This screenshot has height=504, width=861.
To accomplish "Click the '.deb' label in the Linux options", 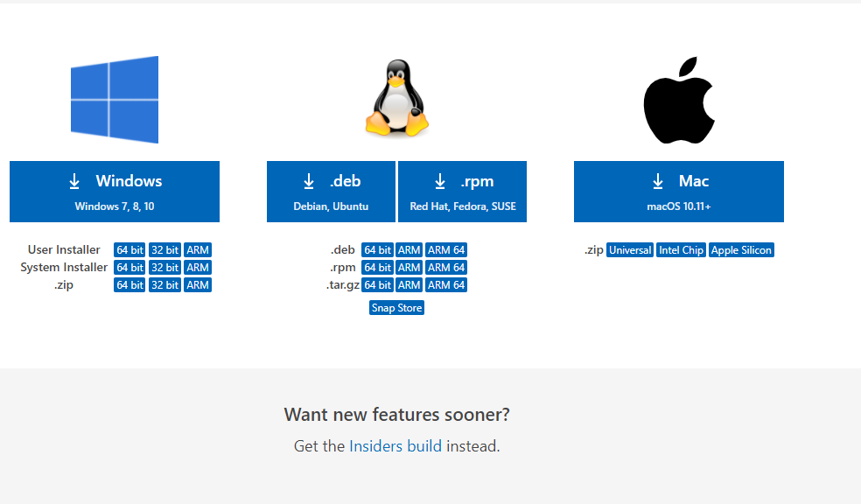I will click(x=343, y=249).
